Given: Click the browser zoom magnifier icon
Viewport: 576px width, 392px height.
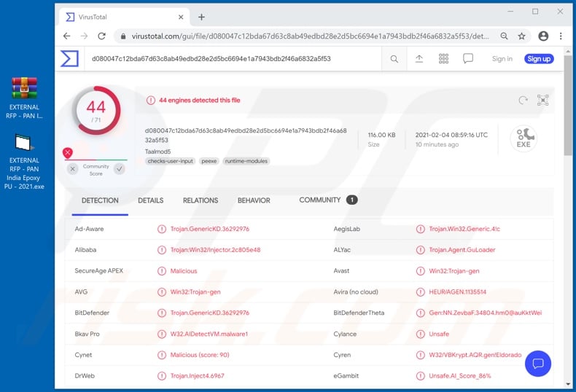Looking at the screenshot, I should pos(505,36).
